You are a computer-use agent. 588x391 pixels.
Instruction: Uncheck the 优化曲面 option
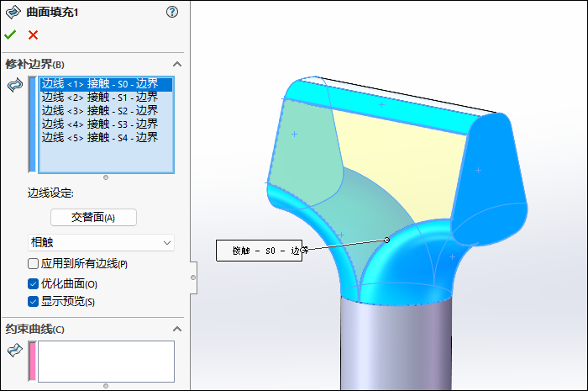34,284
